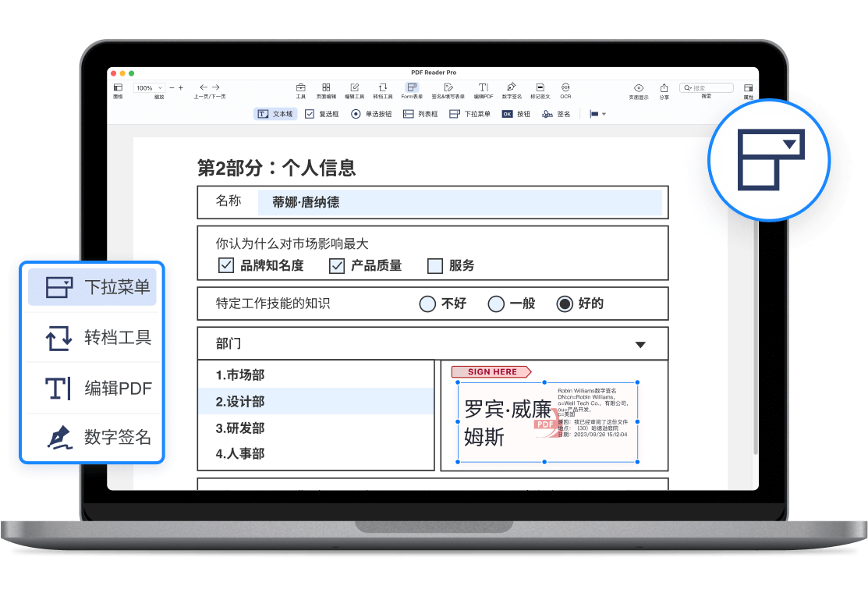Click the SIGN HERE tag
This screenshot has height=593, width=868.
[x=491, y=372]
